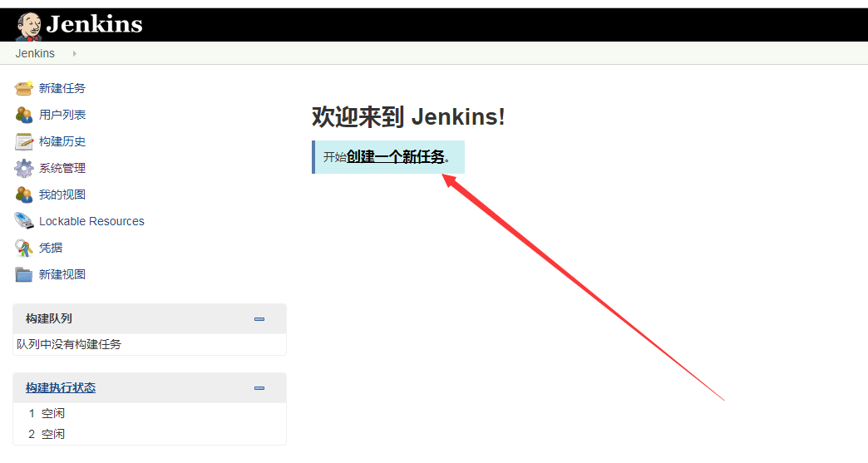Select executor 1 空闲 row
Image resolution: width=868 pixels, height=463 pixels.
(150, 413)
